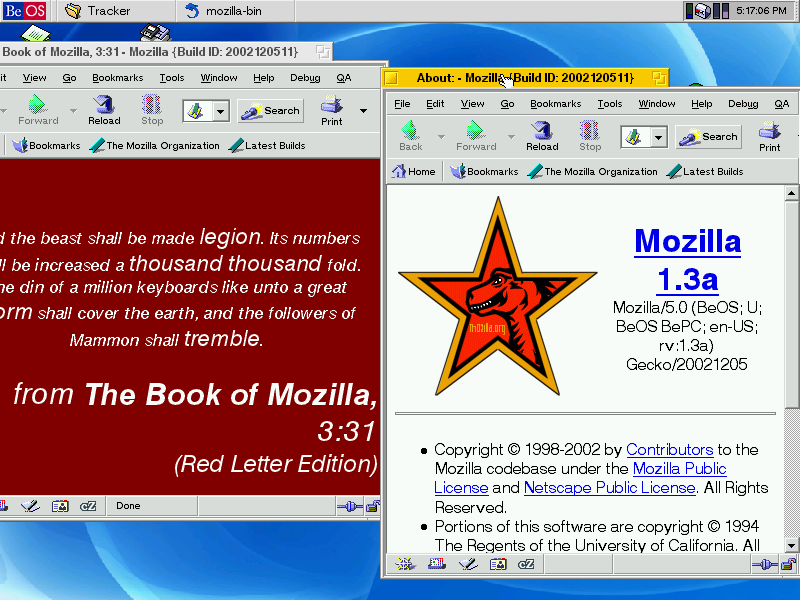Viewport: 800px width, 600px height.
Task: Open Debug menu in About window
Action: click(743, 104)
